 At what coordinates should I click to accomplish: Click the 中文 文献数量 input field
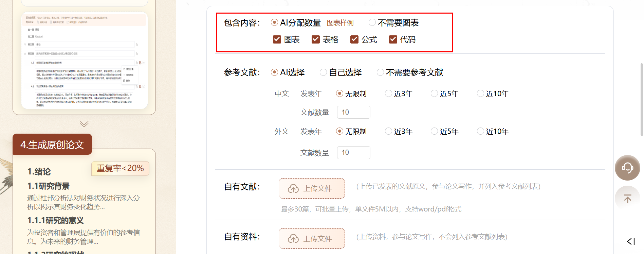coord(353,112)
